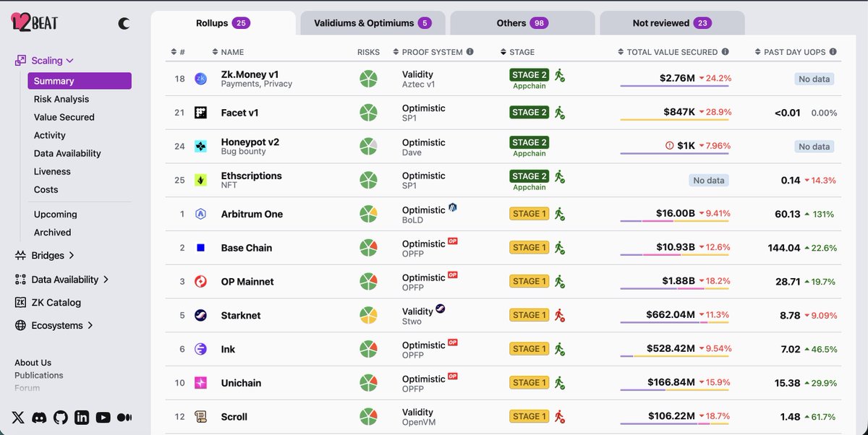Click Arbitrum One's risk rosette icon
Viewport: 868px width, 435px height.
click(x=369, y=213)
